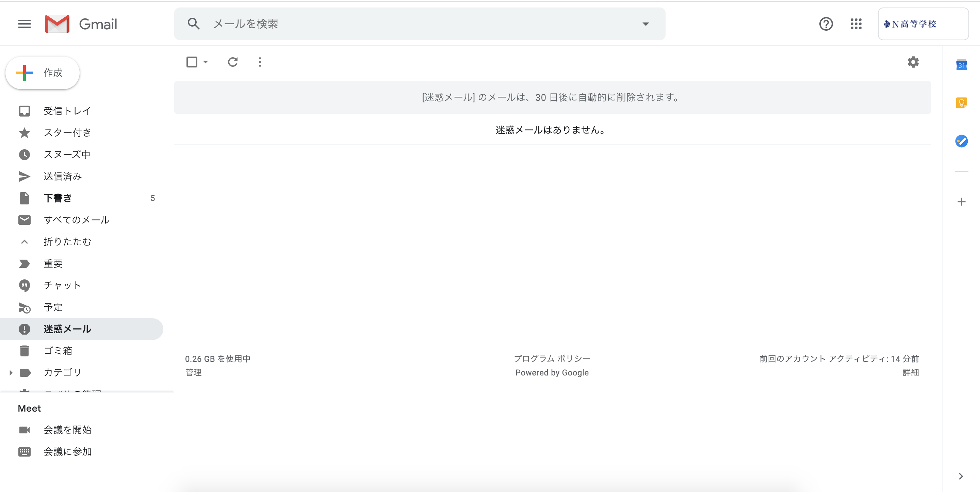Open the main hamburger menu

click(x=24, y=24)
